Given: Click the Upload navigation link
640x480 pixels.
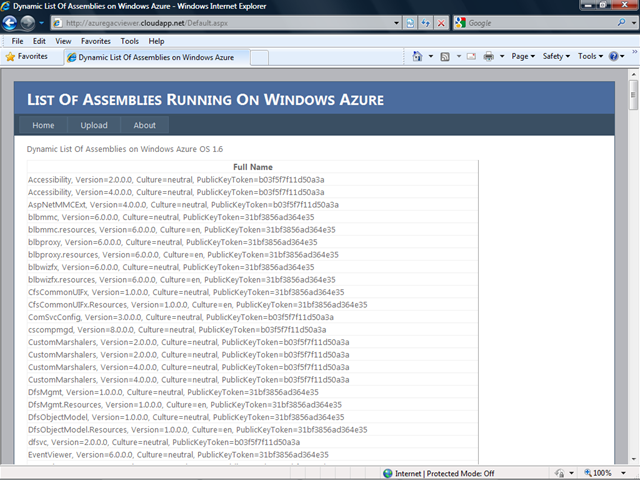Looking at the screenshot, I should (x=94, y=125).
